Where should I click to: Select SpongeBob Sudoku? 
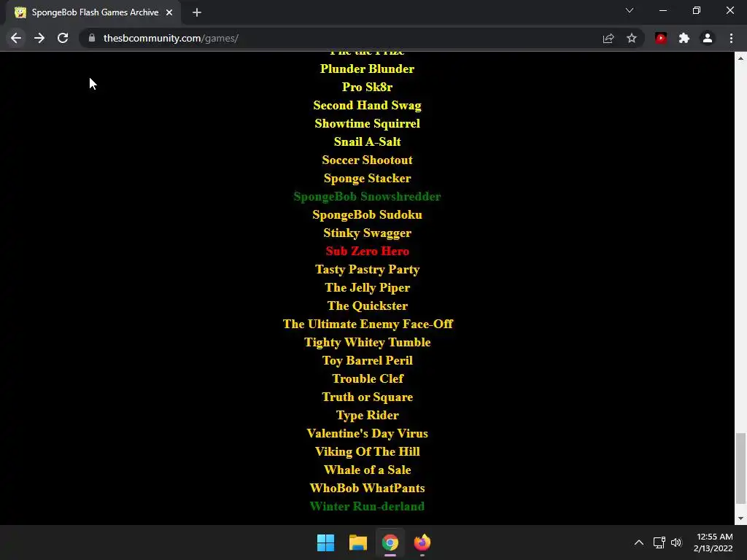pos(368,215)
